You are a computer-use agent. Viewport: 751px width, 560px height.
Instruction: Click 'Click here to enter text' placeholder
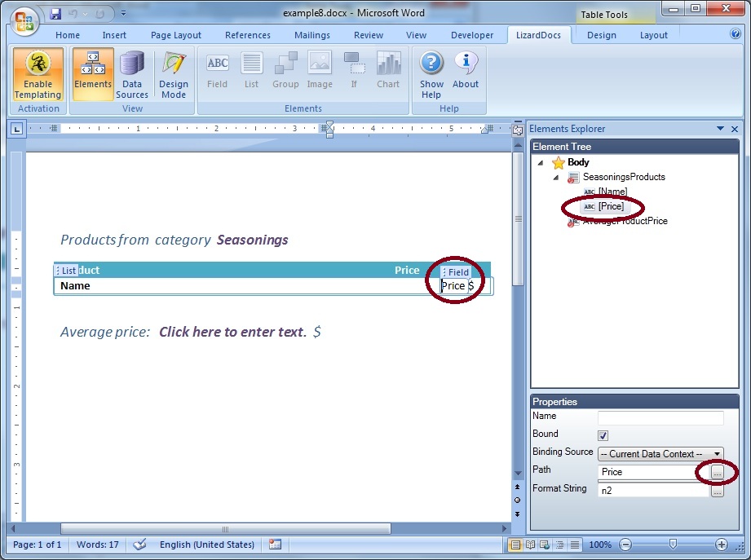[232, 332]
